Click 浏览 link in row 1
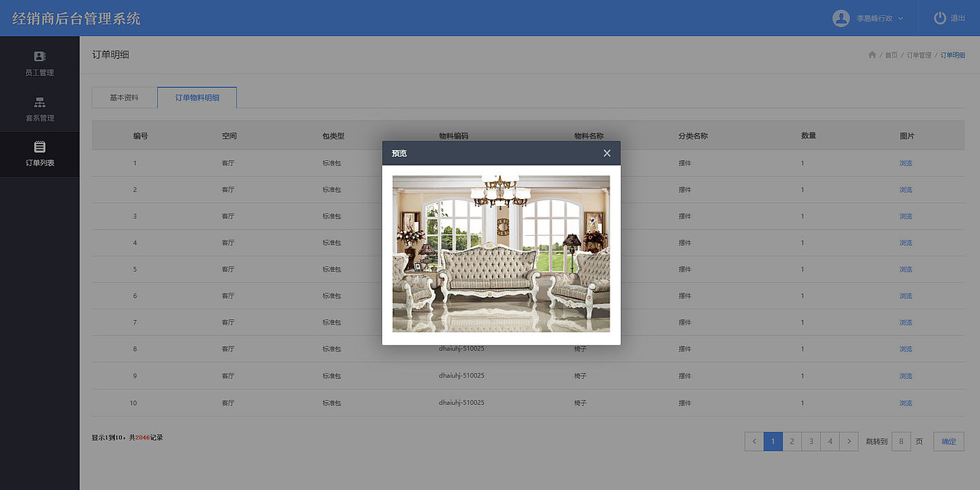The width and height of the screenshot is (980, 490). coord(906,163)
